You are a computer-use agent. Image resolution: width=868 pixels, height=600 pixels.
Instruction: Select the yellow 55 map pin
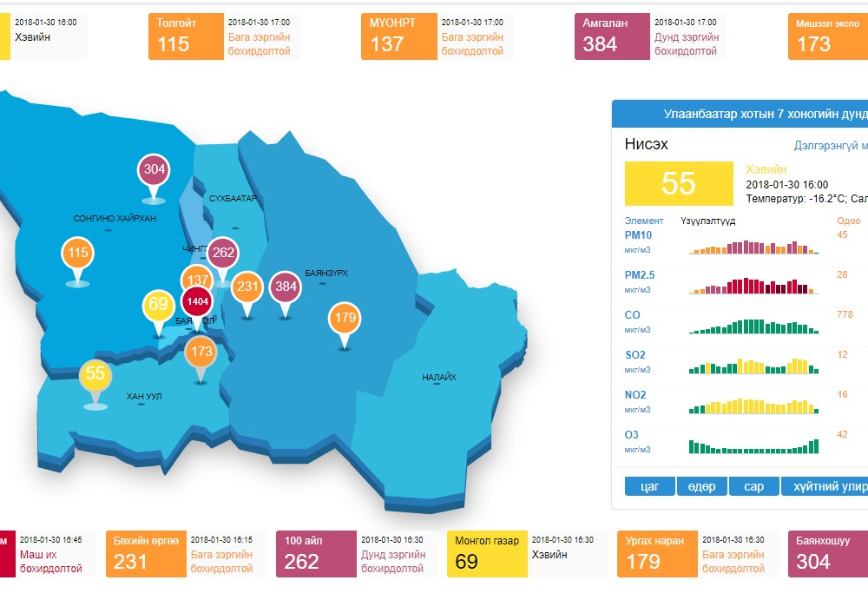coord(95,374)
